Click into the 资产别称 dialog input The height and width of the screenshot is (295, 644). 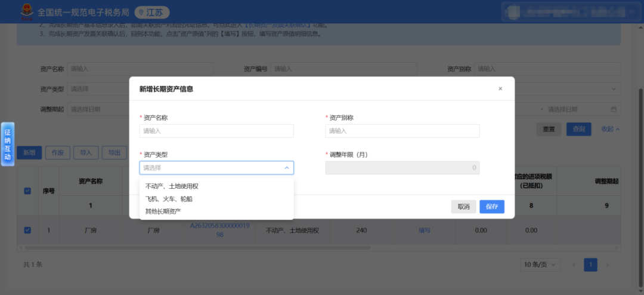point(402,131)
